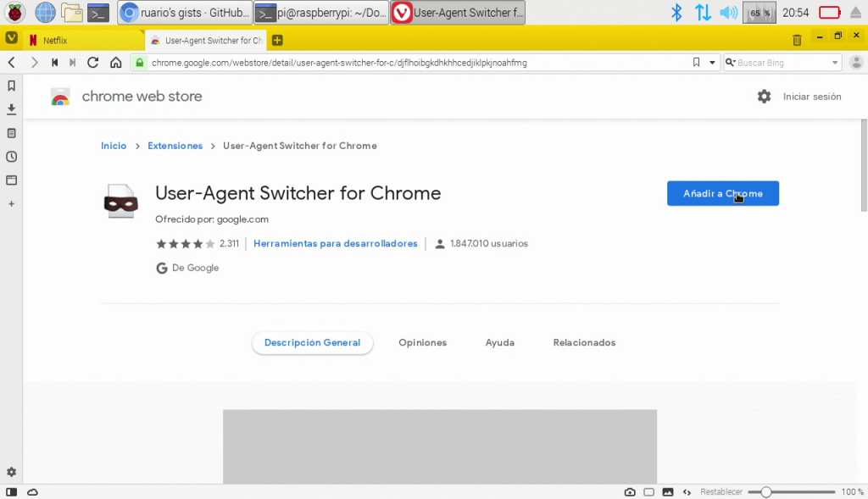Open the file manager from the taskbar
The height and width of the screenshot is (499, 868).
pos(72,12)
